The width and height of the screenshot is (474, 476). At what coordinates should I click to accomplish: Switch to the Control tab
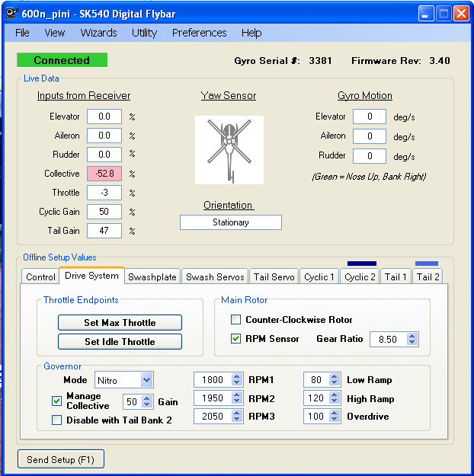click(x=40, y=276)
